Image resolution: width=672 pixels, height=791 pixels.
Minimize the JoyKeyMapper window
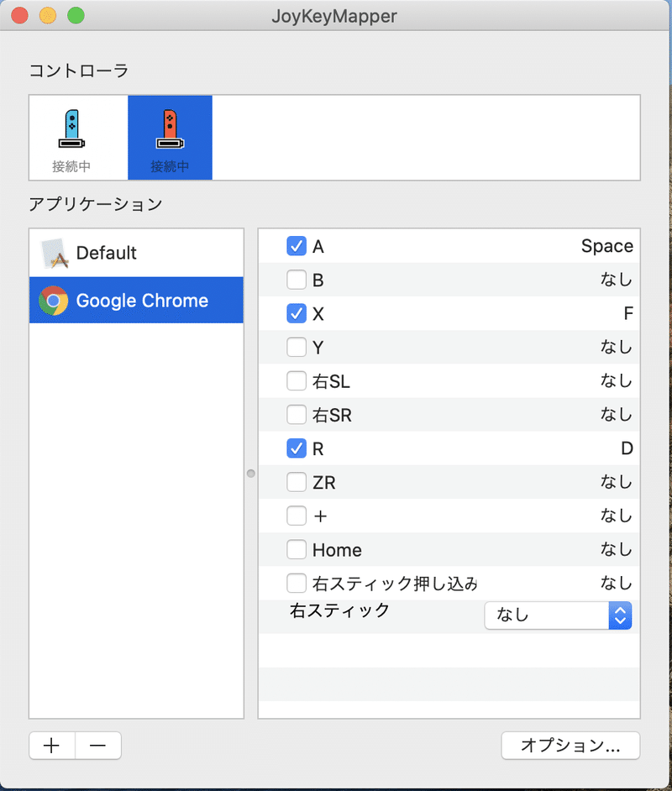tap(48, 15)
